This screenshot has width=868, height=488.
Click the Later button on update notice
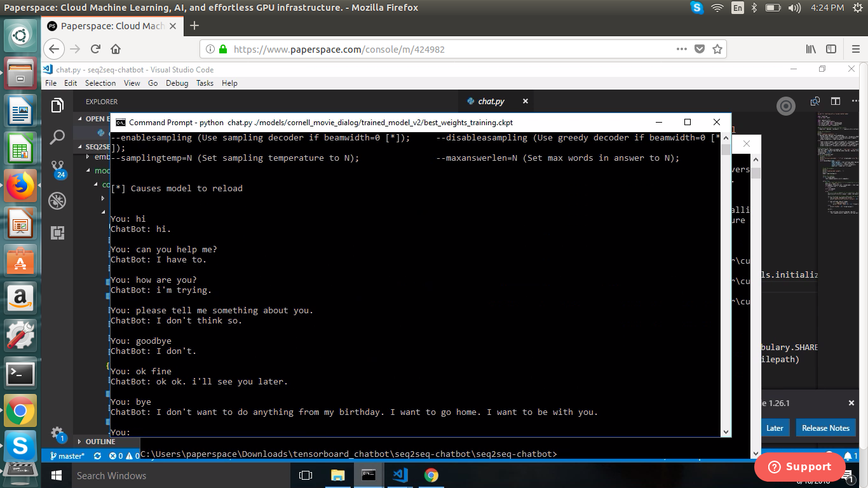(x=775, y=428)
